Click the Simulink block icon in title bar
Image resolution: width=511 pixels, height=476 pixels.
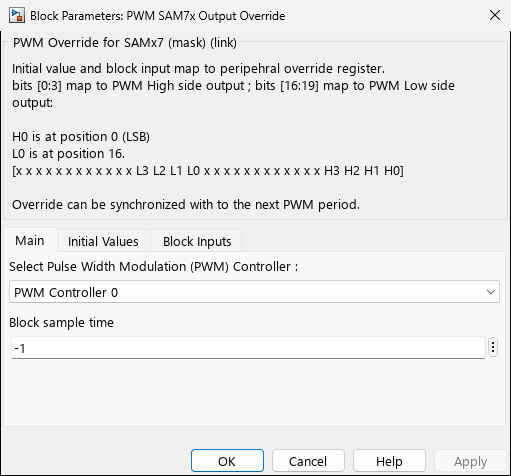[x=17, y=15]
